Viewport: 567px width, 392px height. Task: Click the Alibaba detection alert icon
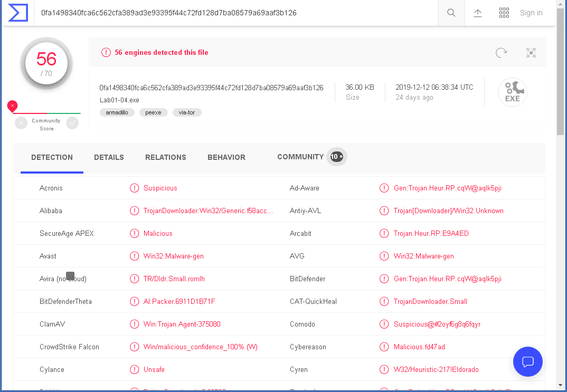(134, 211)
